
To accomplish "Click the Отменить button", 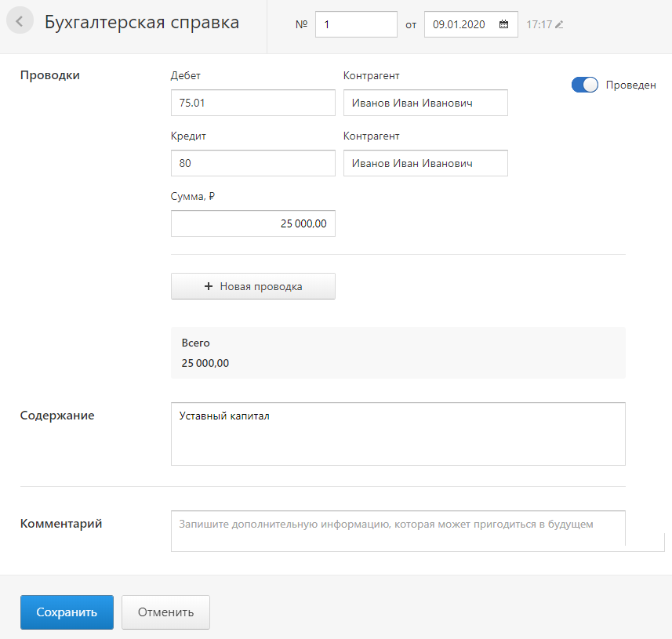I will coord(166,612).
